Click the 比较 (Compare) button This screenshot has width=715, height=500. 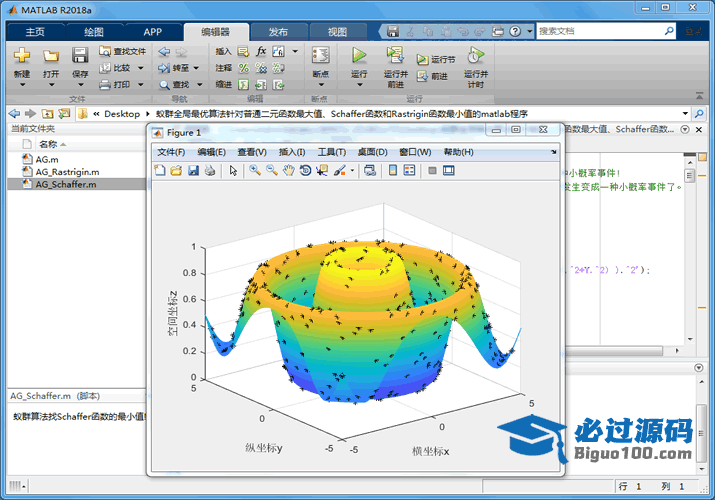(x=116, y=68)
